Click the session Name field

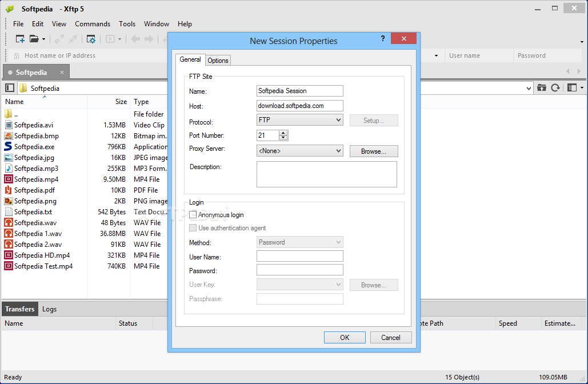coord(299,91)
